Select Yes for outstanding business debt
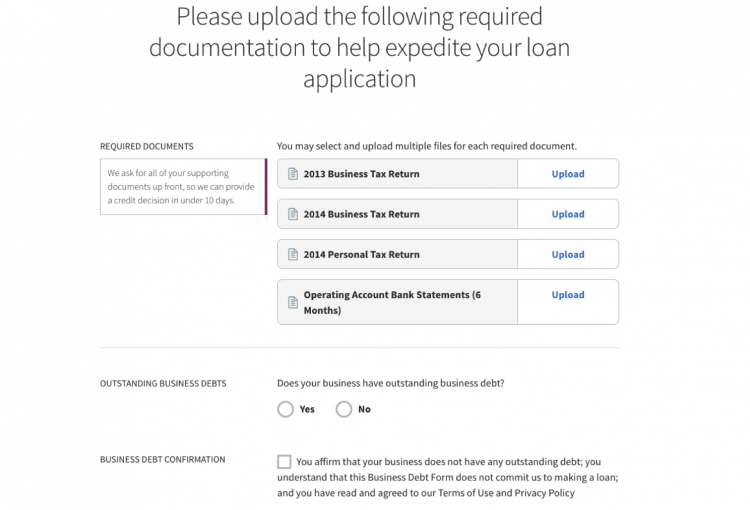This screenshot has height=510, width=750. pyautogui.click(x=286, y=409)
